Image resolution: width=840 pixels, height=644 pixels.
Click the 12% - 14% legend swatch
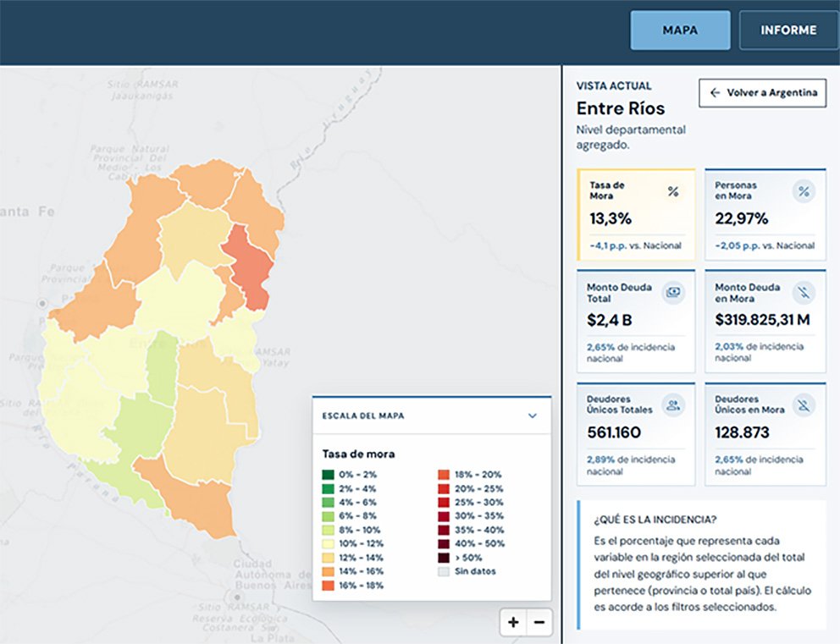point(328,558)
